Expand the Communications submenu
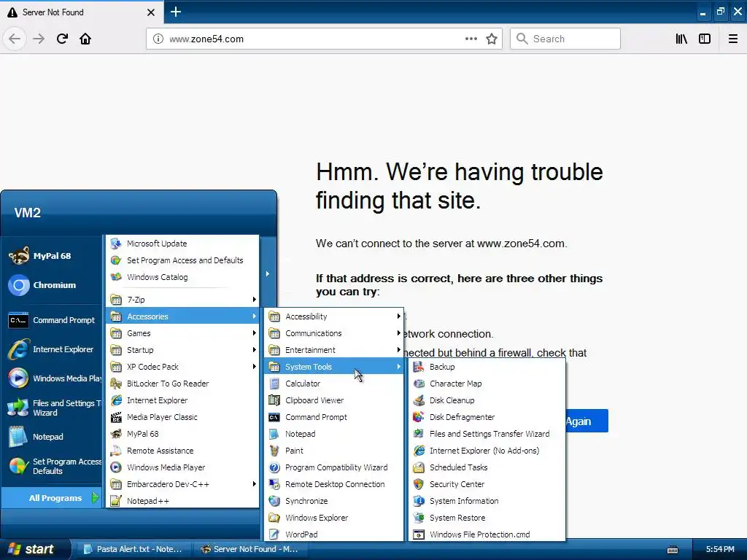Viewport: 747px width, 560px height. point(334,333)
